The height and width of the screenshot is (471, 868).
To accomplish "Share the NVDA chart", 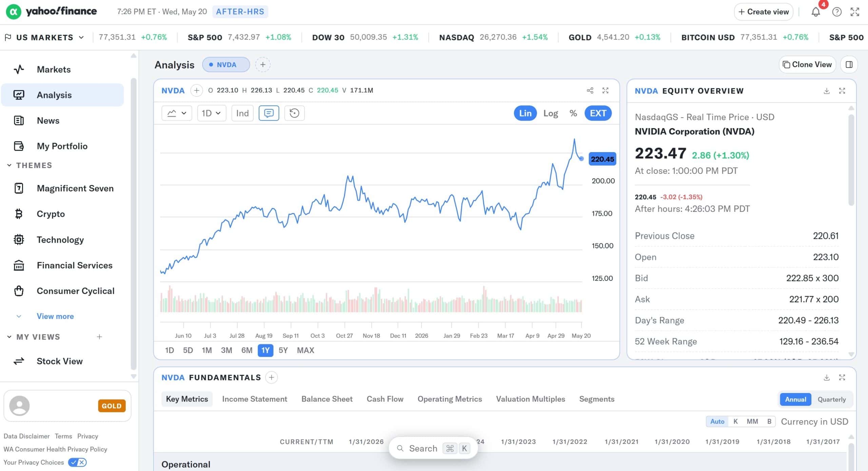I will (590, 90).
